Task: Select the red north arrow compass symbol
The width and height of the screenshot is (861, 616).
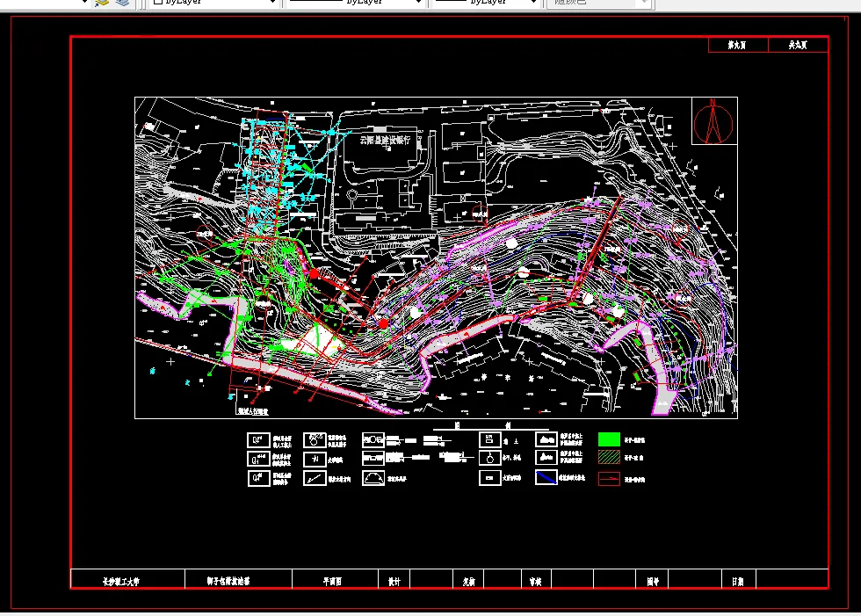Action: 713,121
